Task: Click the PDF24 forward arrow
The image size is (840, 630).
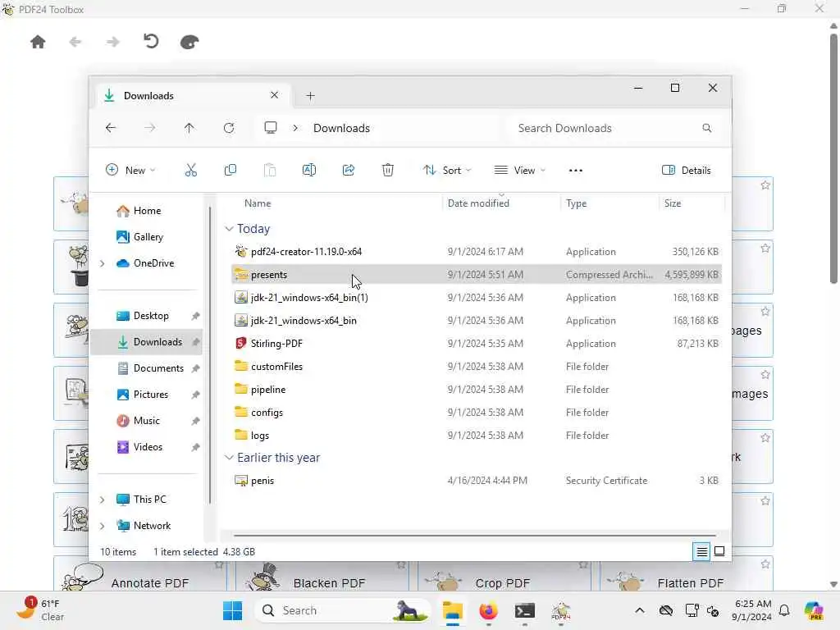Action: 113,42
